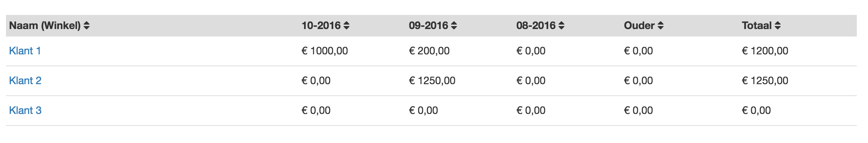Click the Totaal column header text

pyautogui.click(x=757, y=26)
